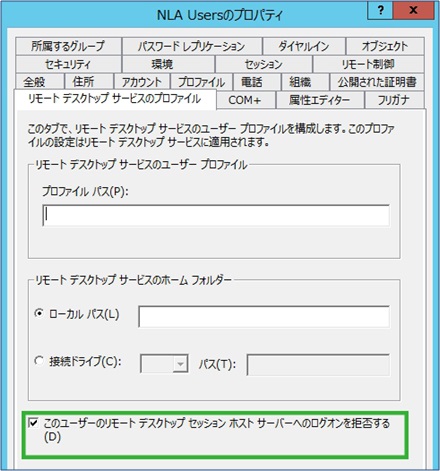Switch to the リモート制御 tab

369,64
